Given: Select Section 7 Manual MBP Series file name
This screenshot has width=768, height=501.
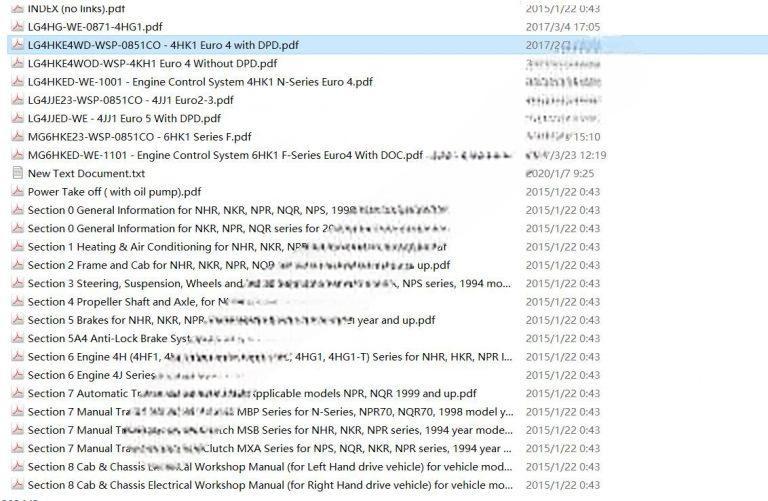Looking at the screenshot, I should point(271,412).
